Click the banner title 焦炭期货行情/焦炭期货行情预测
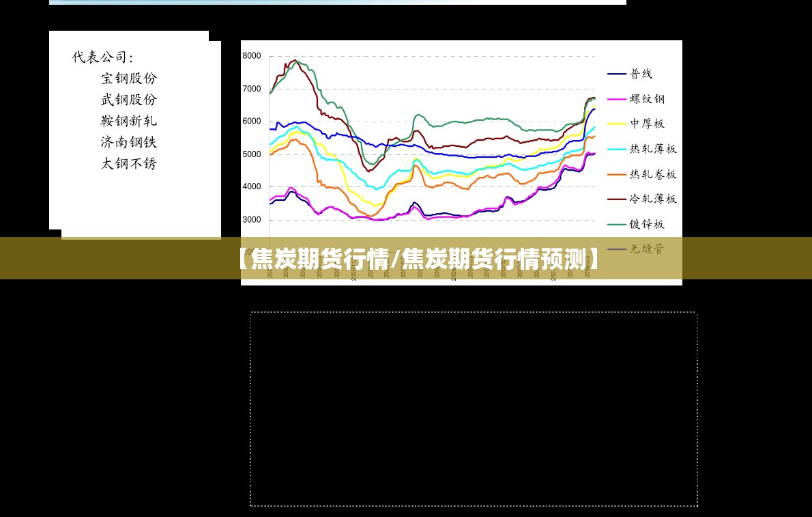This screenshot has height=517, width=812. point(418,259)
